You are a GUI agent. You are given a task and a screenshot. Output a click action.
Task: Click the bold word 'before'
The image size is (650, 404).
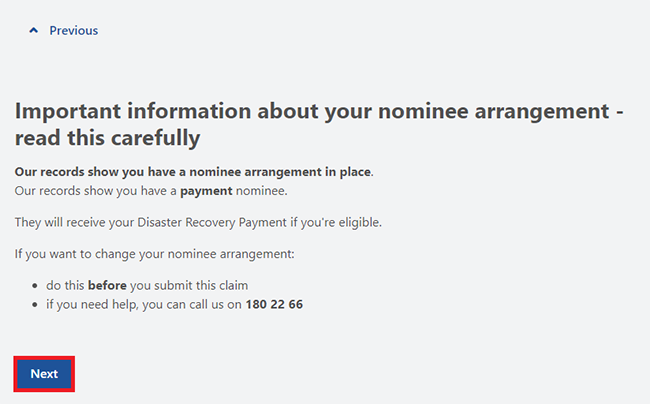coord(107,285)
